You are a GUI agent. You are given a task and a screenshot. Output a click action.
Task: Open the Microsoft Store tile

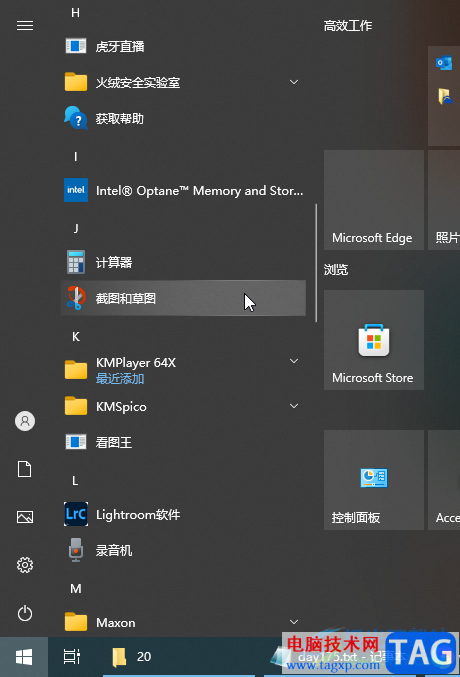tap(374, 340)
